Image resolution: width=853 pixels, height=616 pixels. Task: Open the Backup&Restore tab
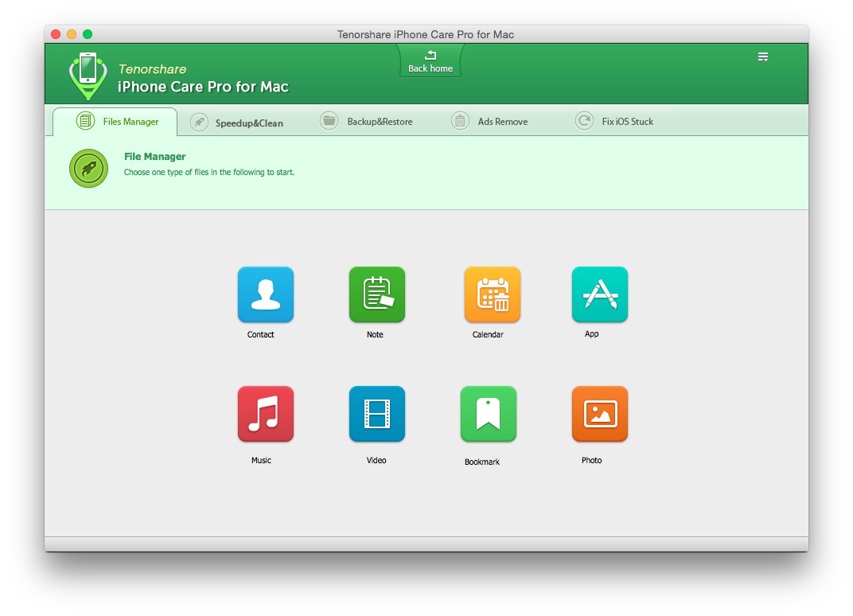[x=368, y=121]
